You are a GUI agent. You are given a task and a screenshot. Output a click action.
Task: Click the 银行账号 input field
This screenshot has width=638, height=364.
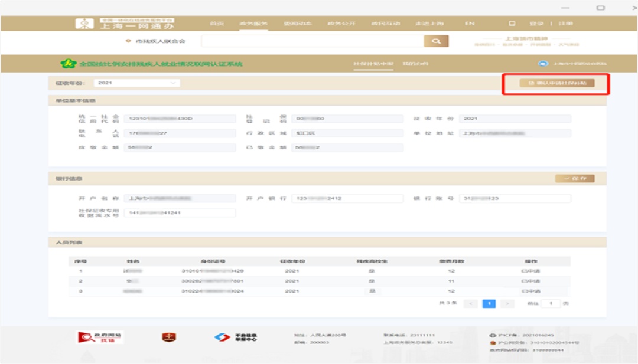click(515, 199)
